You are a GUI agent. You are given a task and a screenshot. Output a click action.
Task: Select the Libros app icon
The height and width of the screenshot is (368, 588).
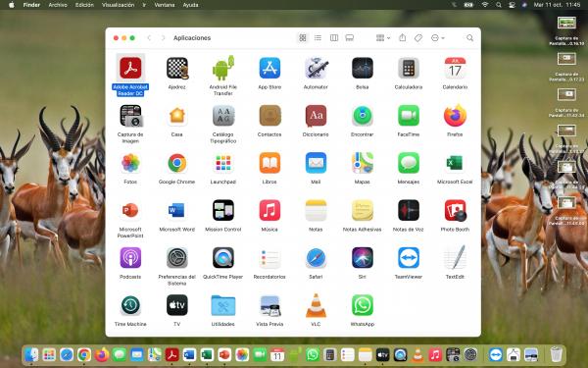point(269,163)
